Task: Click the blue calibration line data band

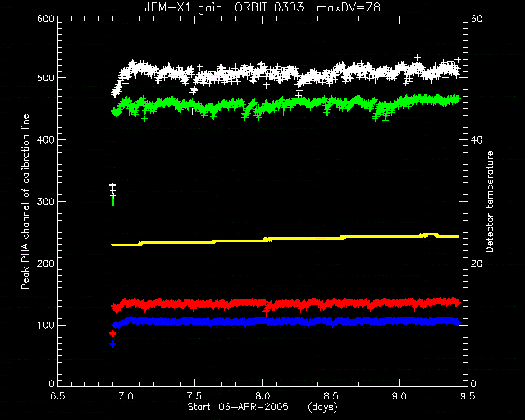Action: coord(285,322)
